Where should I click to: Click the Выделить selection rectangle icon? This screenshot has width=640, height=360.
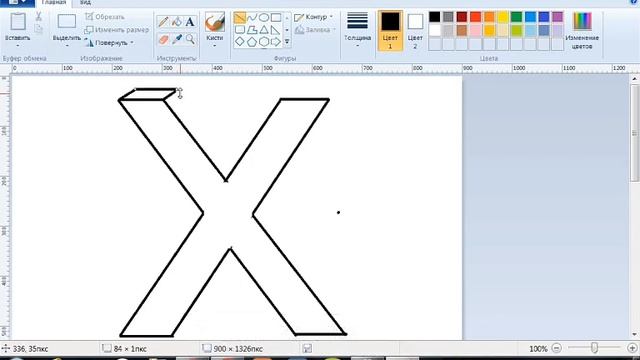67,22
